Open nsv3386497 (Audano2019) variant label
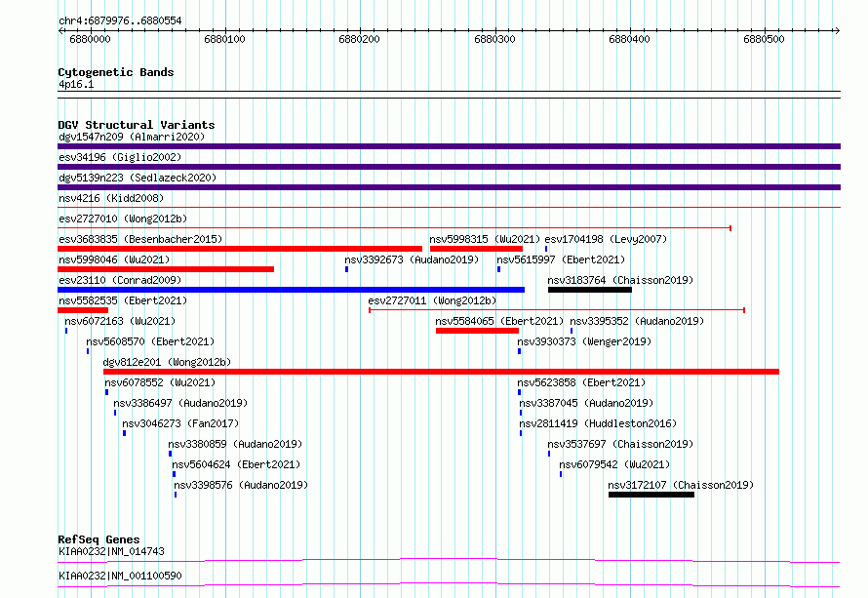868x598 pixels. (x=180, y=403)
